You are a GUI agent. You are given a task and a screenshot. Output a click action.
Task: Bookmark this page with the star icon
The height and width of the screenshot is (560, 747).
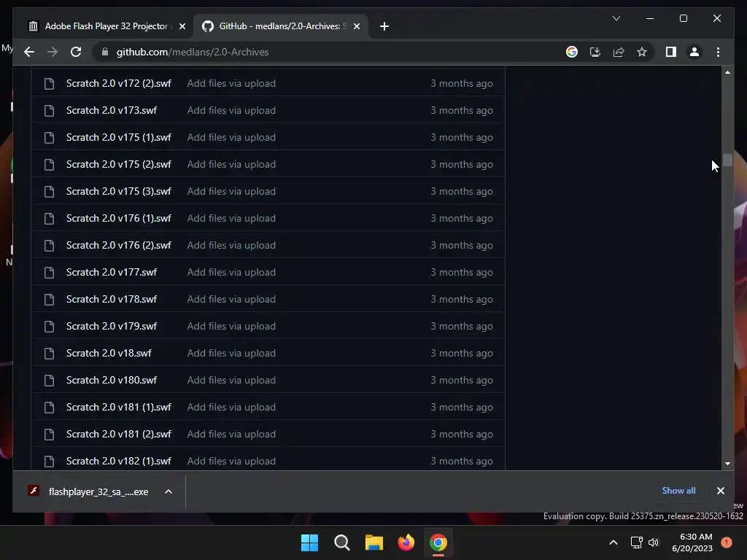pos(642,52)
